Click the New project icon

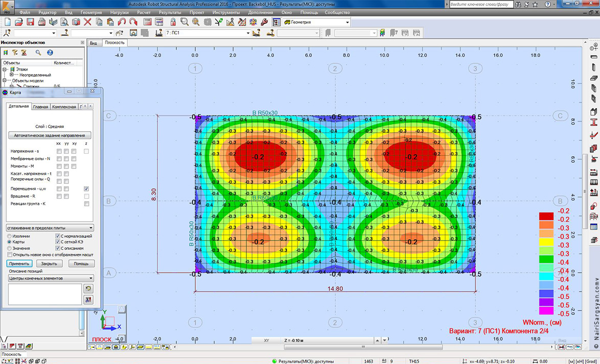coord(8,22)
